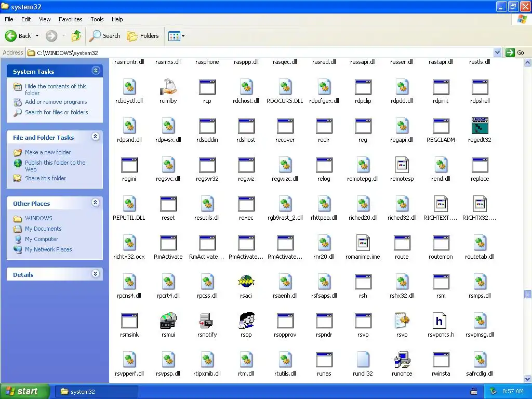The height and width of the screenshot is (399, 532).
Task: Open the View menu
Action: tap(45, 19)
